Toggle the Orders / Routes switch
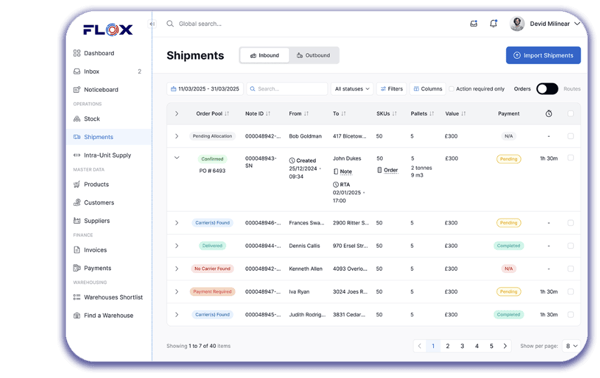 pos(547,89)
